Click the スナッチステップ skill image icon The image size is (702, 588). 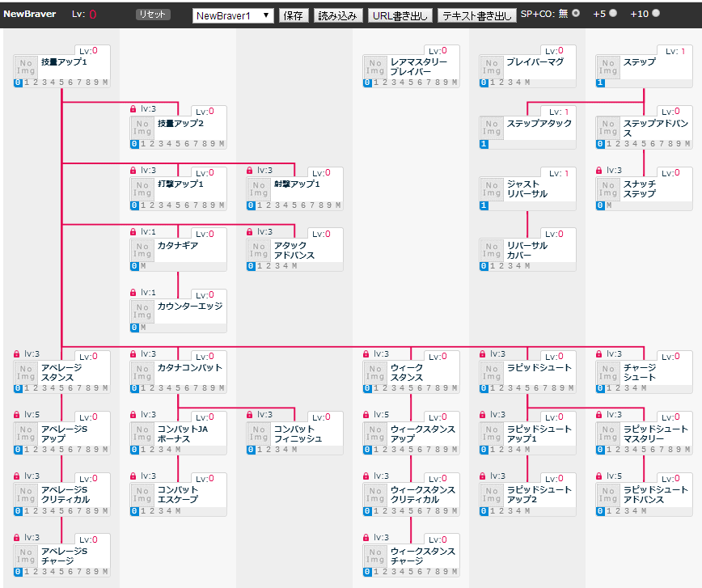tap(608, 189)
